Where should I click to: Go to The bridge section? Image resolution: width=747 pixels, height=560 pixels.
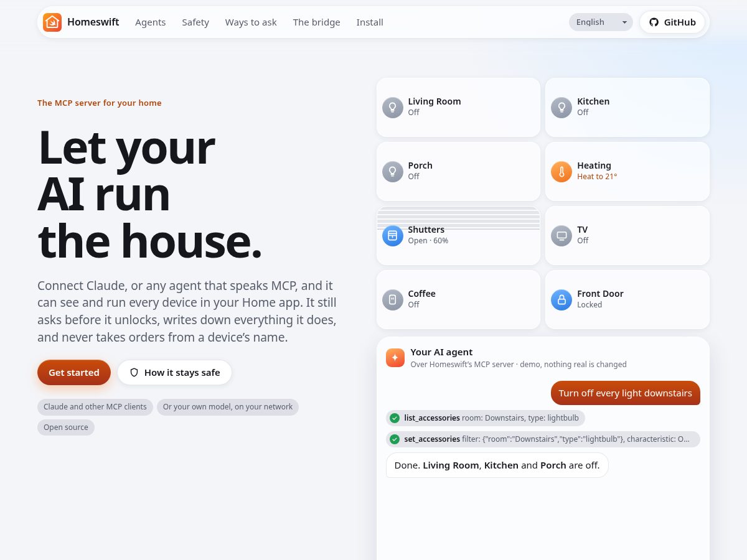[317, 22]
